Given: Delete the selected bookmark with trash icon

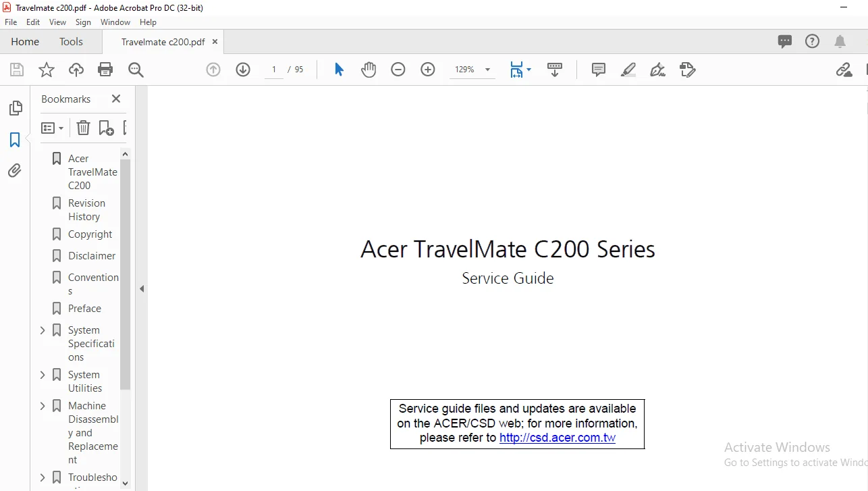Looking at the screenshot, I should [82, 128].
